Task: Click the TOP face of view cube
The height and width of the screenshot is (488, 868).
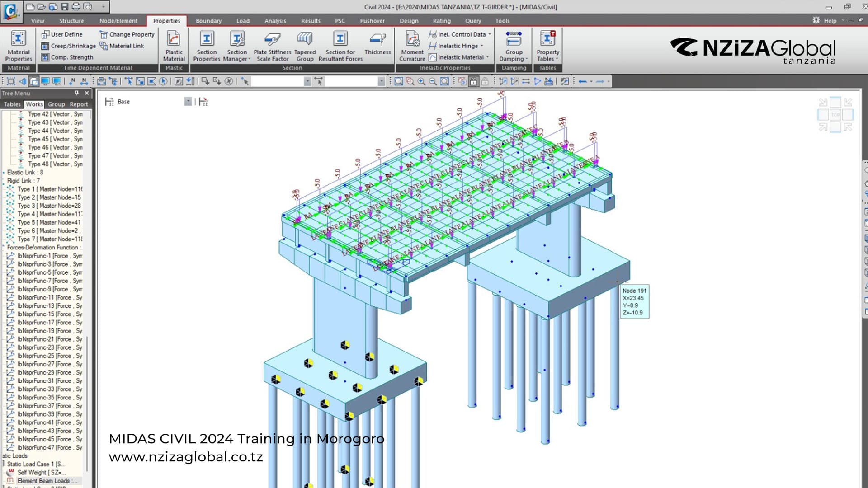Action: pos(835,115)
